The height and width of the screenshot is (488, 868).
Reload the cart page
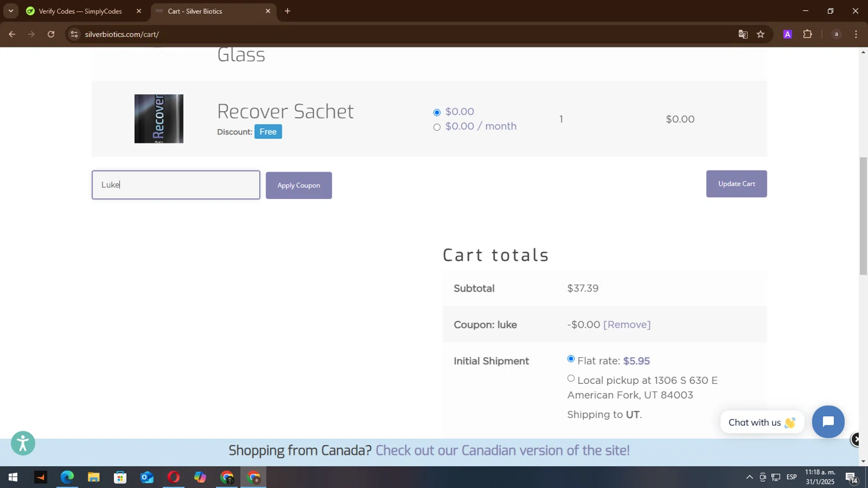tap(51, 35)
